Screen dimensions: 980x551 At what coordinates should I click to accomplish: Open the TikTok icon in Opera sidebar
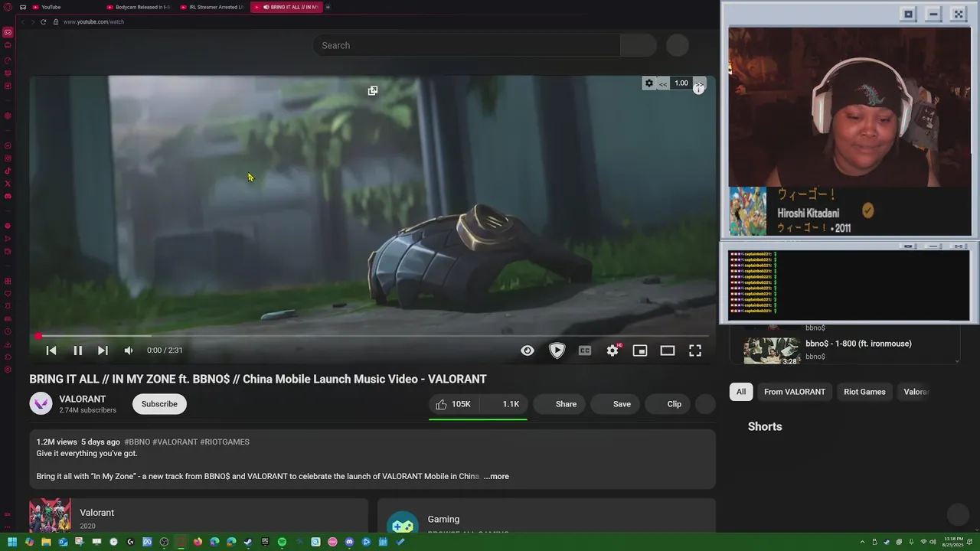(8, 171)
